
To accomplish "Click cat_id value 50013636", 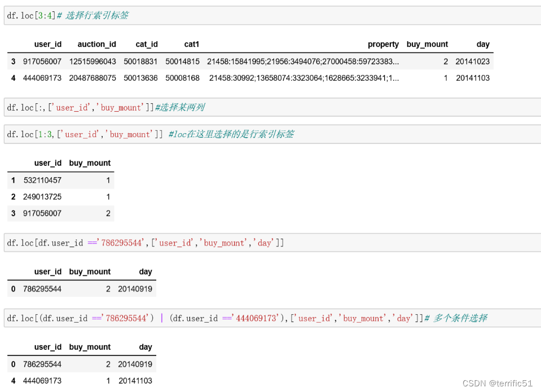I will click(140, 78).
